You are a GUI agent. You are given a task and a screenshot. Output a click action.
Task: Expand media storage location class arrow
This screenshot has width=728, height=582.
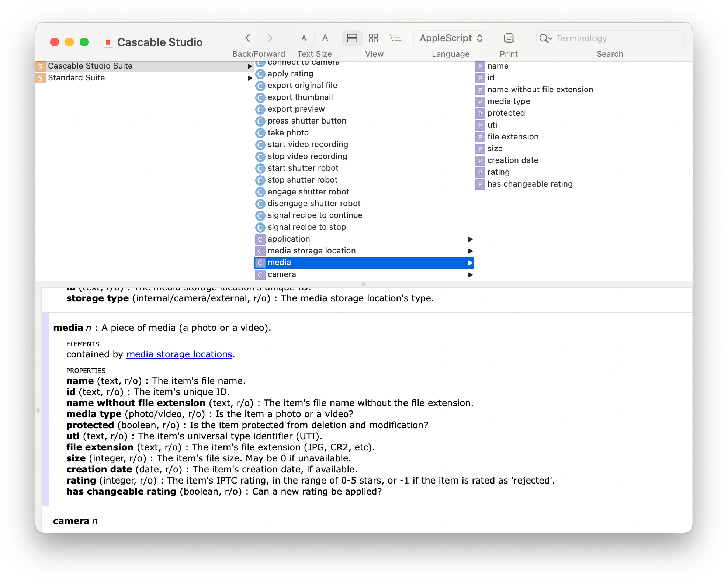(470, 251)
